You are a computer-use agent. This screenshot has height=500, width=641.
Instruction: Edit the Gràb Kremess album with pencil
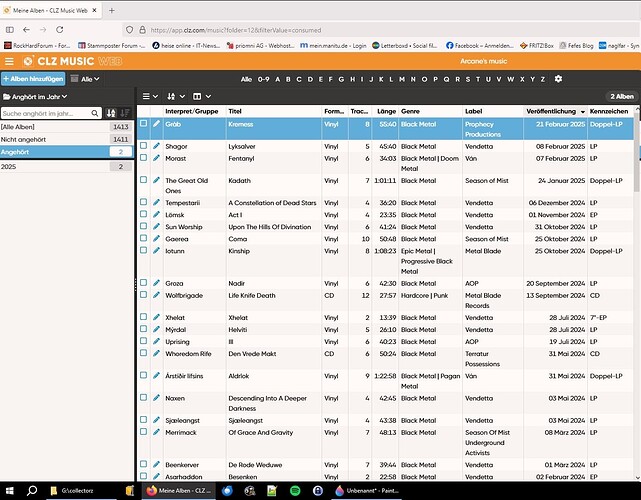tap(157, 123)
